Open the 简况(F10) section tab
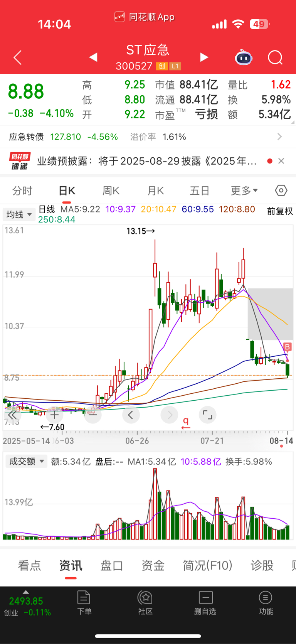 (207, 566)
